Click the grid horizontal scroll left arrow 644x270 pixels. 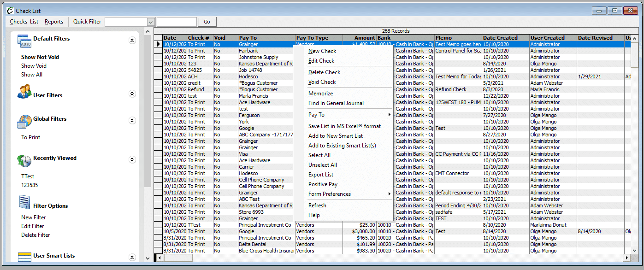160,258
